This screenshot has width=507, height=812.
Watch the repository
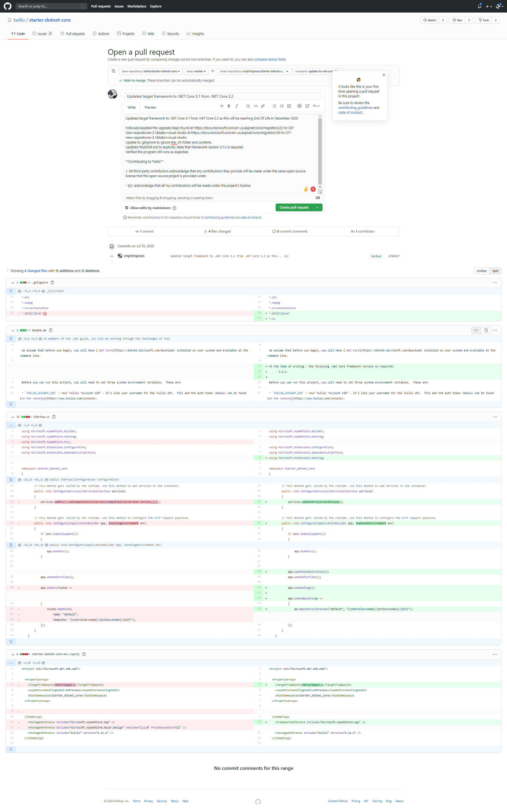coord(429,20)
